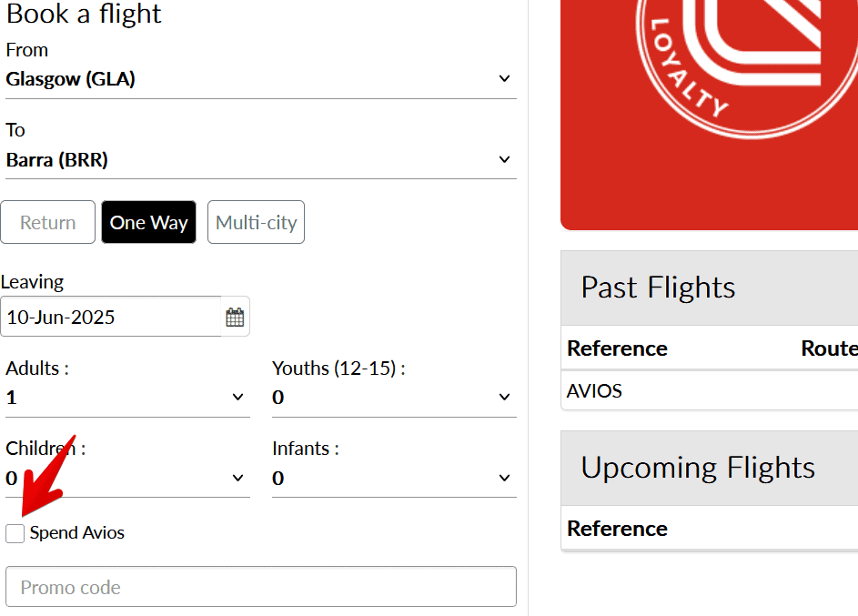Click the Leaving date input field
This screenshot has width=858, height=616.
pos(111,317)
